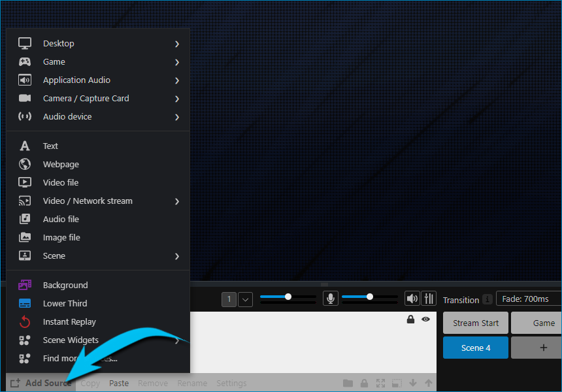This screenshot has width=562, height=392.
Task: Open the audio mixer sliders icon
Action: [429, 299]
